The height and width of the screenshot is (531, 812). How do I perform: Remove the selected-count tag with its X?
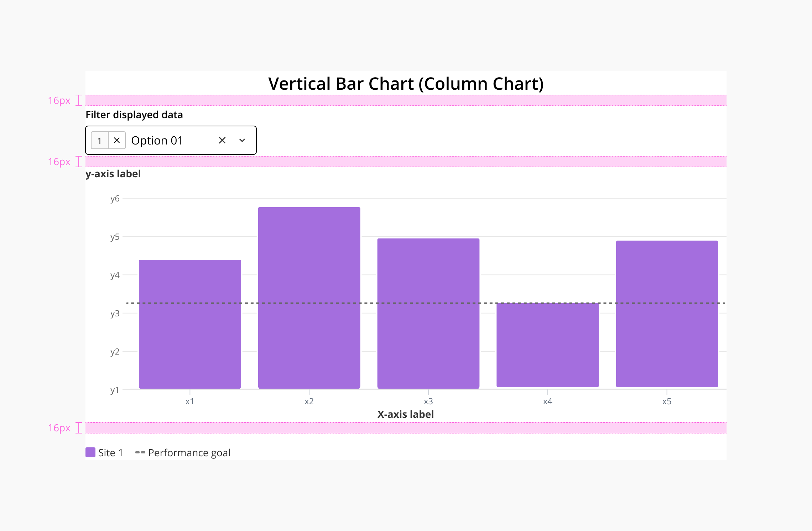117,140
